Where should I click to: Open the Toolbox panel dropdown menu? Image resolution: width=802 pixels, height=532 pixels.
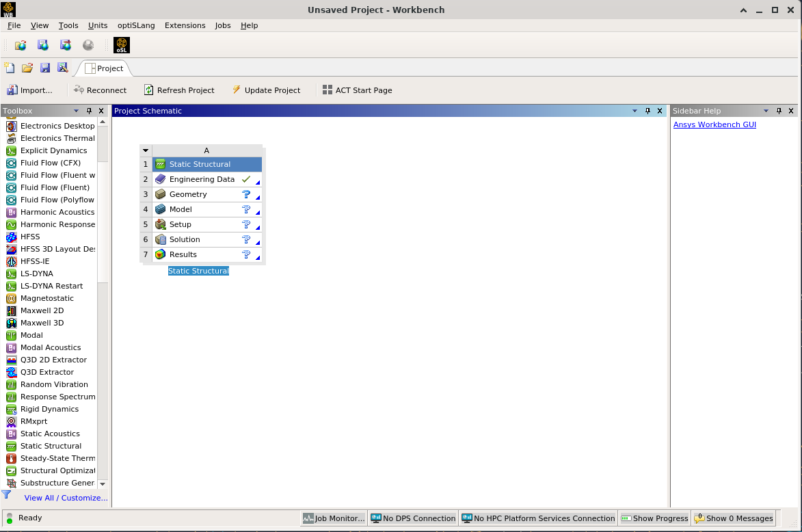point(77,111)
